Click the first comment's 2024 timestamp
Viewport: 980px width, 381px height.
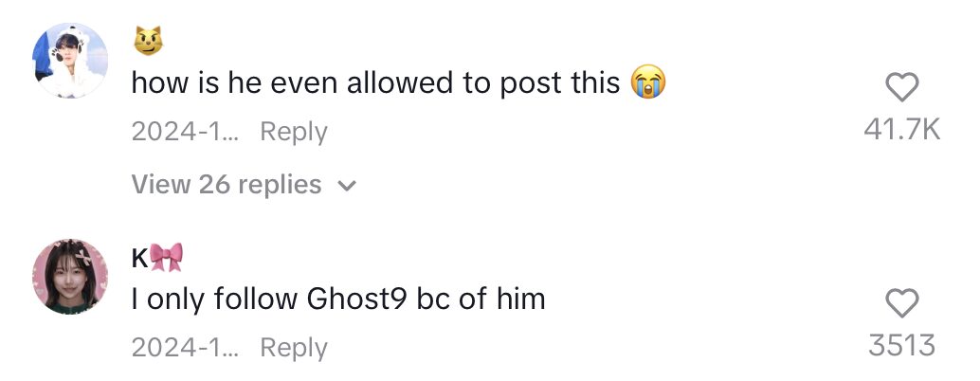coord(185,131)
